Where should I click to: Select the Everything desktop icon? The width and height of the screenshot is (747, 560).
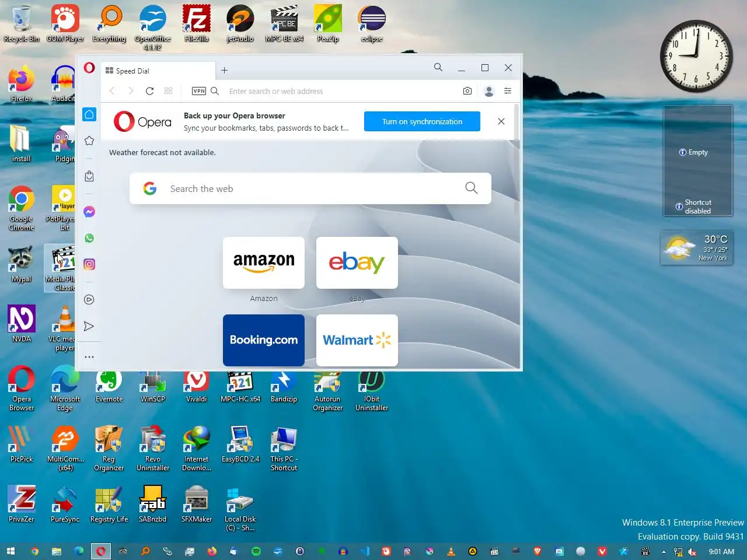click(x=109, y=24)
